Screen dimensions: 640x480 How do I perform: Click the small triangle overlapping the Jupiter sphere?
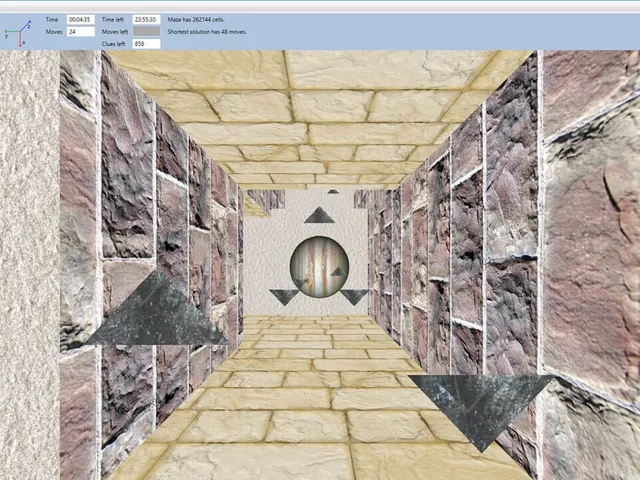tap(338, 271)
